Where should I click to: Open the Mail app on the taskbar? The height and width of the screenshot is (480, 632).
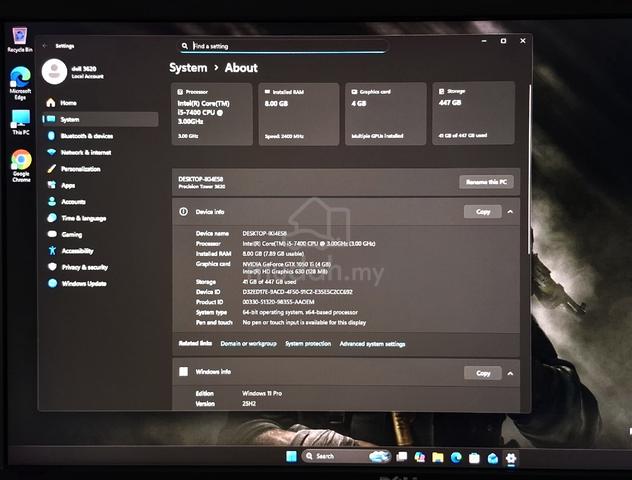point(493,458)
